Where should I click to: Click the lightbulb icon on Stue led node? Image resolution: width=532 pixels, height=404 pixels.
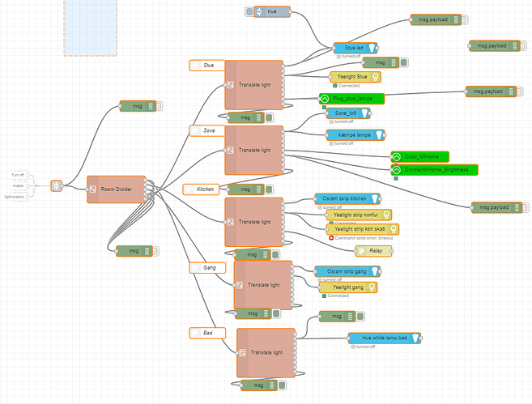[372, 48]
